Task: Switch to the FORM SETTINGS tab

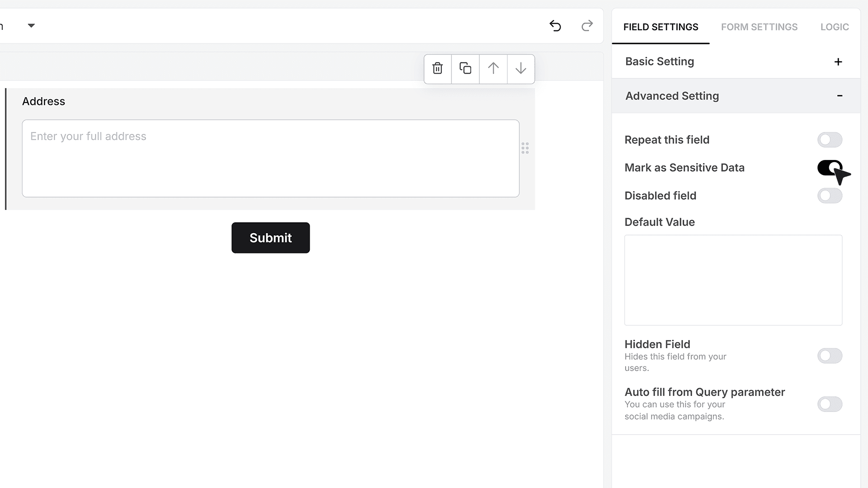Action: coord(759,27)
